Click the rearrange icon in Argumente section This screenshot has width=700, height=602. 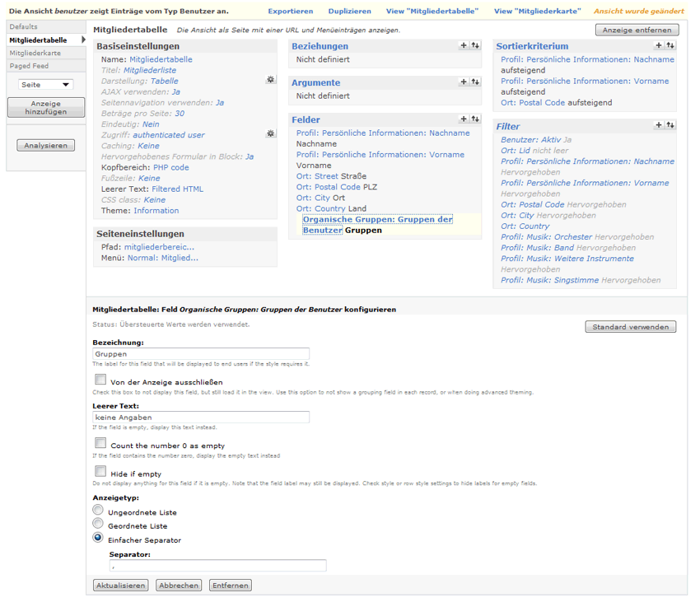(x=475, y=82)
